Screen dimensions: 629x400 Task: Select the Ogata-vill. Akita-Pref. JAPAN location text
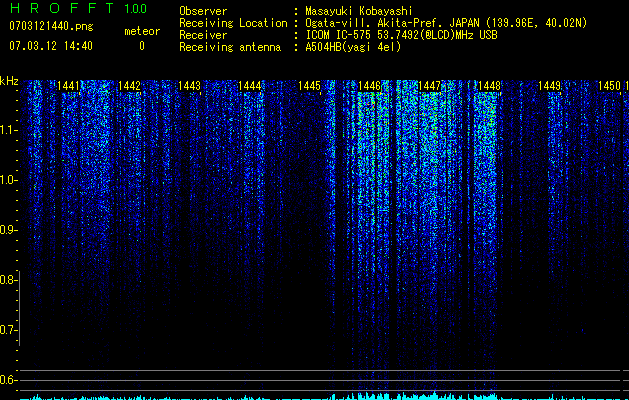pos(446,23)
